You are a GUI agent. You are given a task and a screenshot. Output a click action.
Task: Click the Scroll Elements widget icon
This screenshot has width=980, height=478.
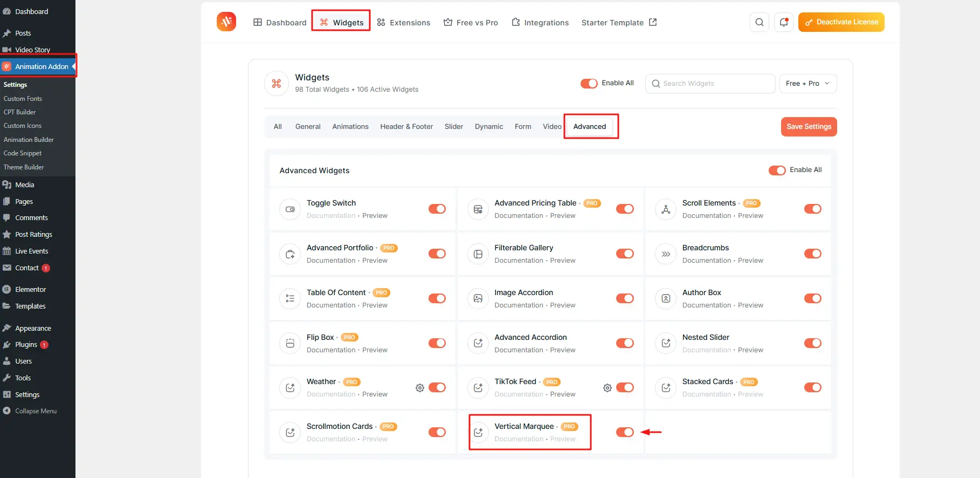point(666,209)
